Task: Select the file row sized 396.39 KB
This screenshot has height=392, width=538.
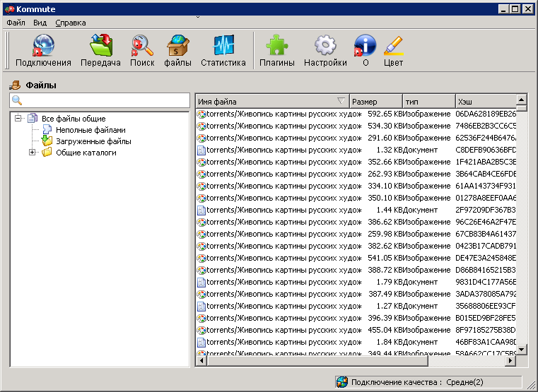Action: [x=356, y=318]
